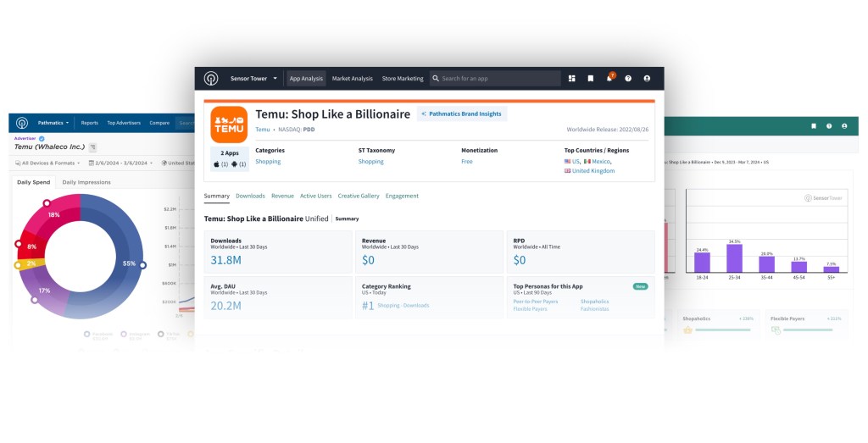Select the Daily Impressions tab
The height and width of the screenshot is (443, 868).
[86, 182]
